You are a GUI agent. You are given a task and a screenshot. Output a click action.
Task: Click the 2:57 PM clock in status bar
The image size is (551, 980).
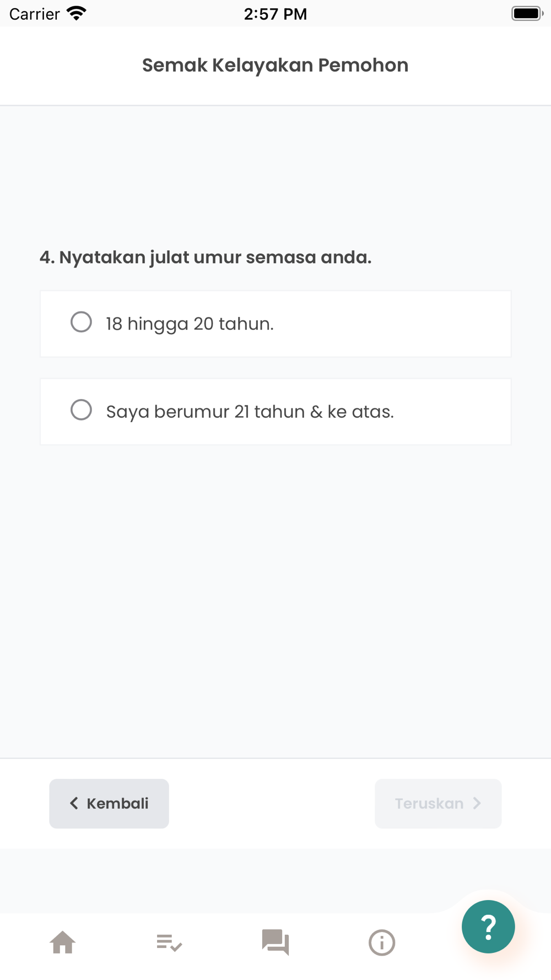coord(275,14)
